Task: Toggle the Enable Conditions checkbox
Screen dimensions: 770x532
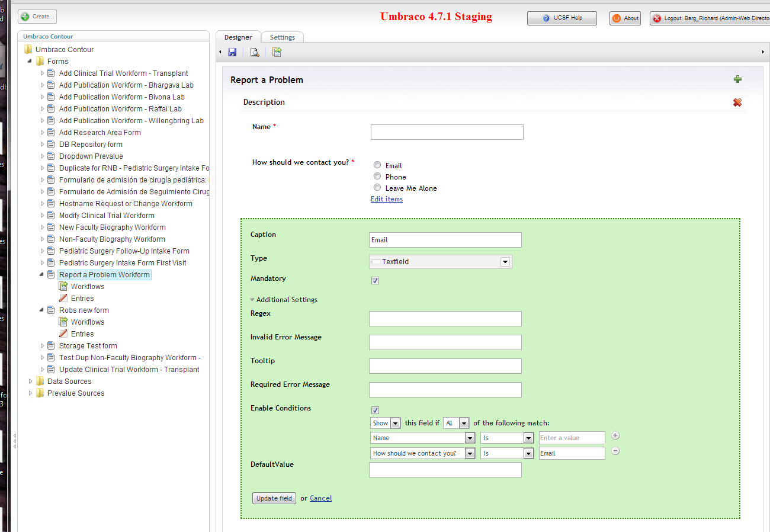Action: click(375, 410)
